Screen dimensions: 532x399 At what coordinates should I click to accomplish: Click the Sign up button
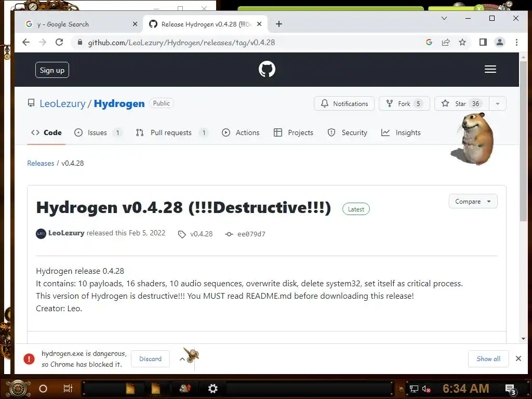click(x=52, y=70)
